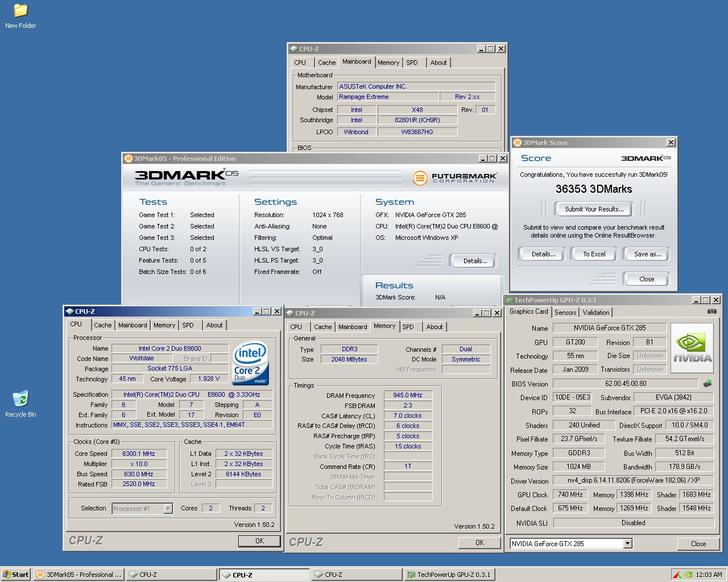This screenshot has width=728, height=582.
Task: Click the GPU-Z title bar icon
Action: (x=509, y=300)
